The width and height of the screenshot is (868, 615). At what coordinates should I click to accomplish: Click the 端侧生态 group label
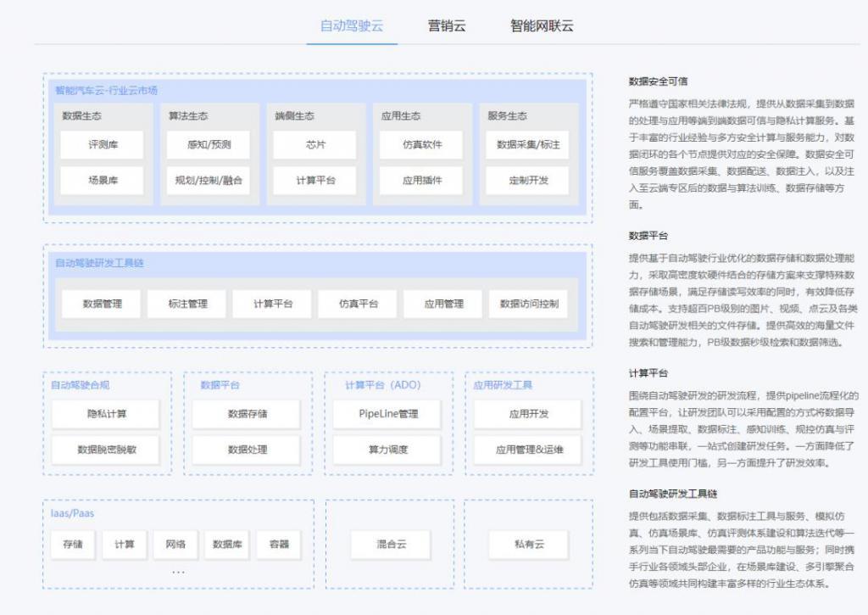point(294,116)
